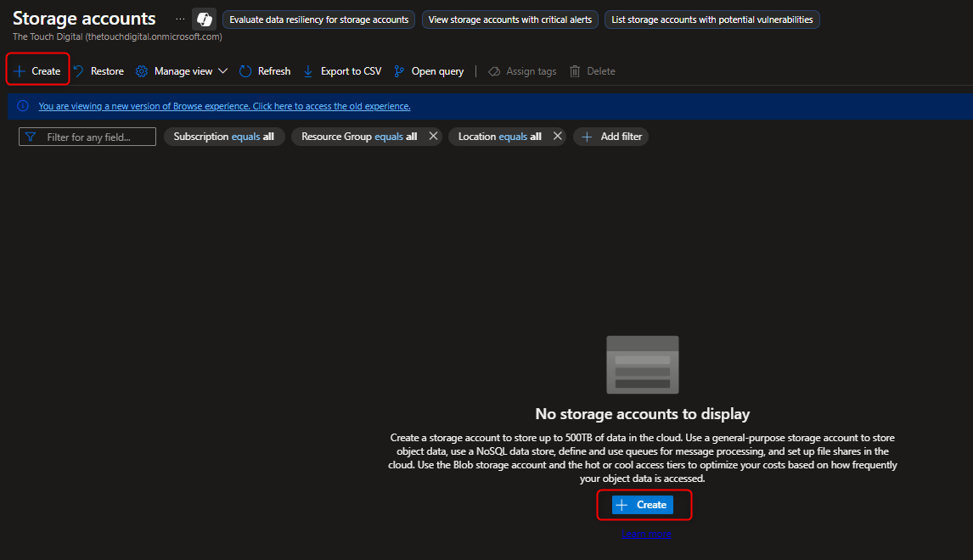
Task: Open the Learn more link
Action: (646, 534)
